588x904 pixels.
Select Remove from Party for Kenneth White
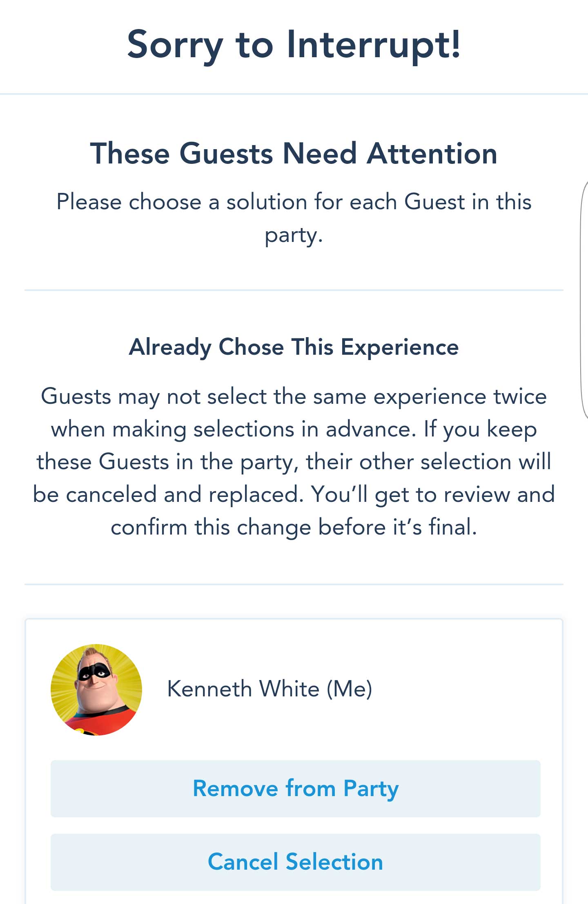295,789
